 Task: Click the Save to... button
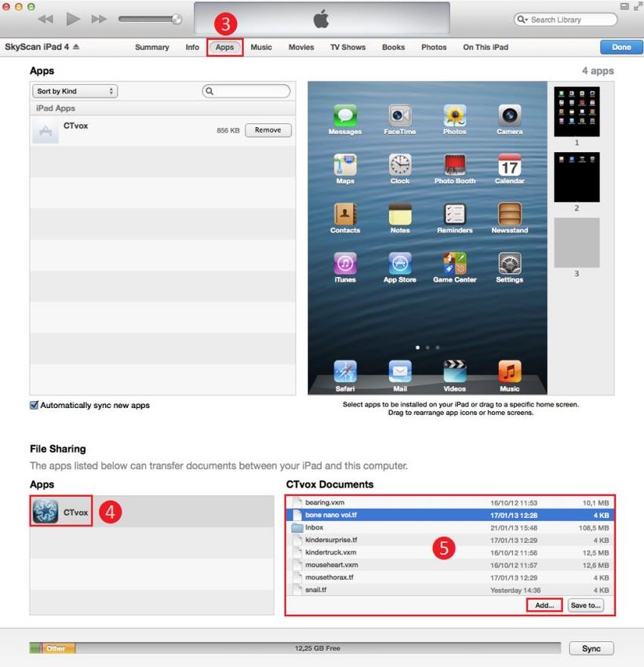pyautogui.click(x=586, y=605)
